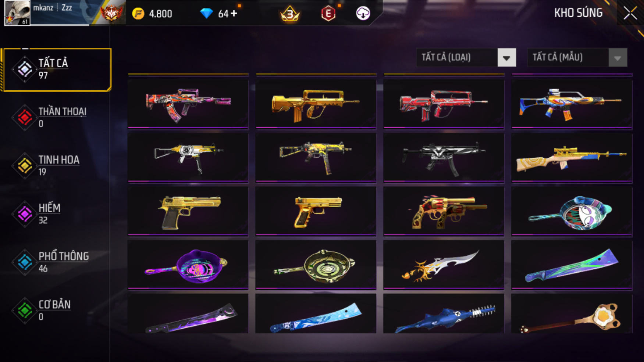Add diamonds with the plus icon

point(234,14)
